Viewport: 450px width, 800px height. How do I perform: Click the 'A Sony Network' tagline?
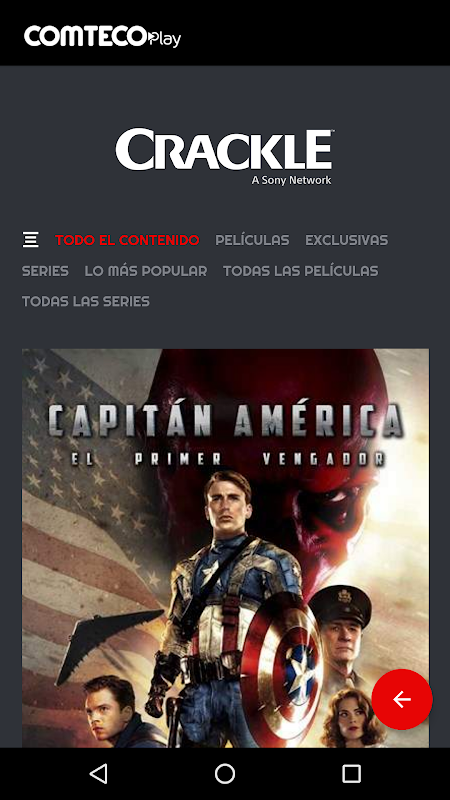[x=291, y=180]
